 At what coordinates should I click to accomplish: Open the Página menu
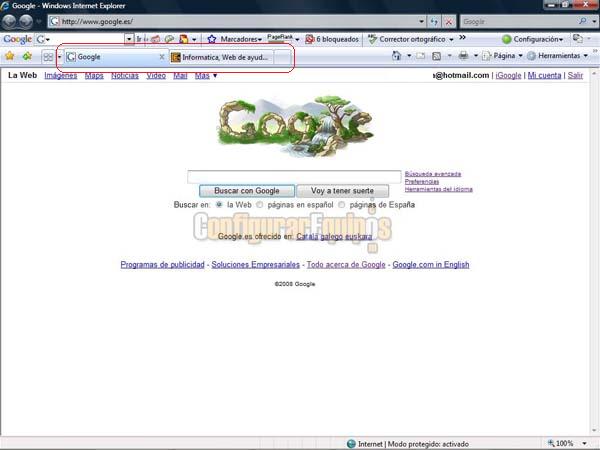tap(502, 56)
